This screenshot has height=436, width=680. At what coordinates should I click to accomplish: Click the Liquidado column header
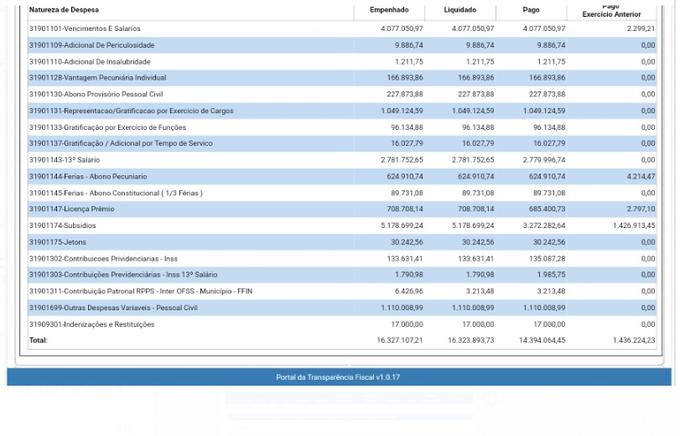[460, 10]
